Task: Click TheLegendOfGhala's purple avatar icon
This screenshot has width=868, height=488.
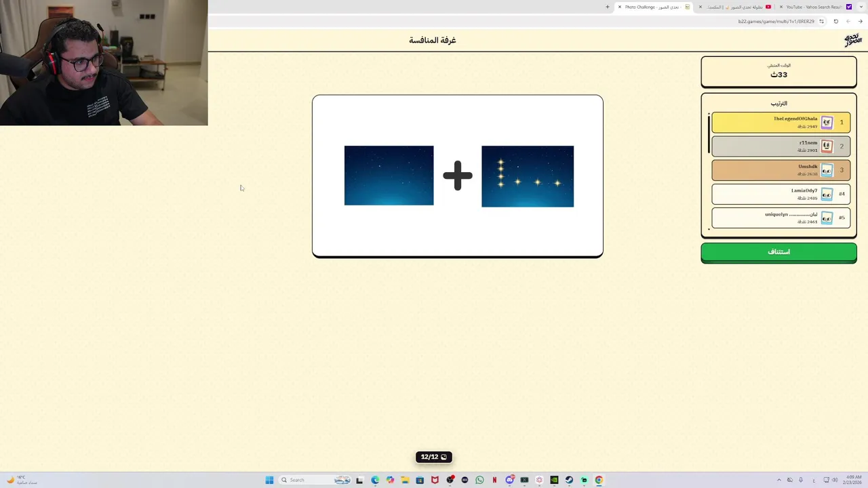Action: click(x=827, y=123)
